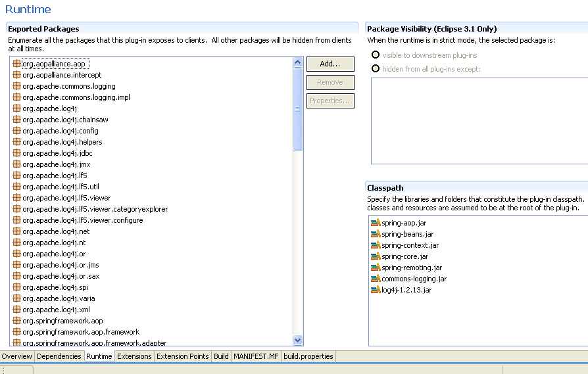This screenshot has height=374, width=588.
Task: Click the Add... button
Action: click(330, 64)
